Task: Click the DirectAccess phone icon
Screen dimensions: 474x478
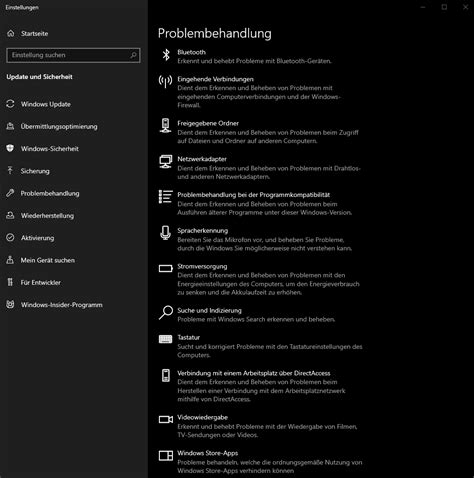Action: (166, 375)
